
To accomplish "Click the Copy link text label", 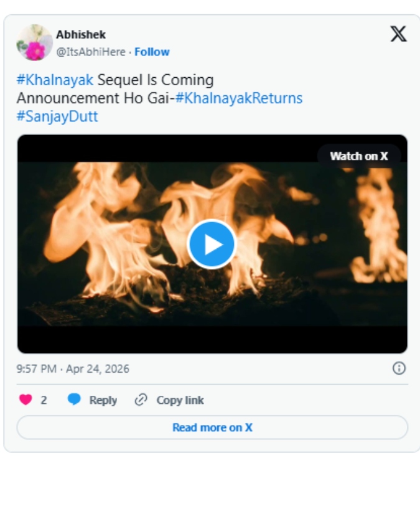I will point(180,400).
